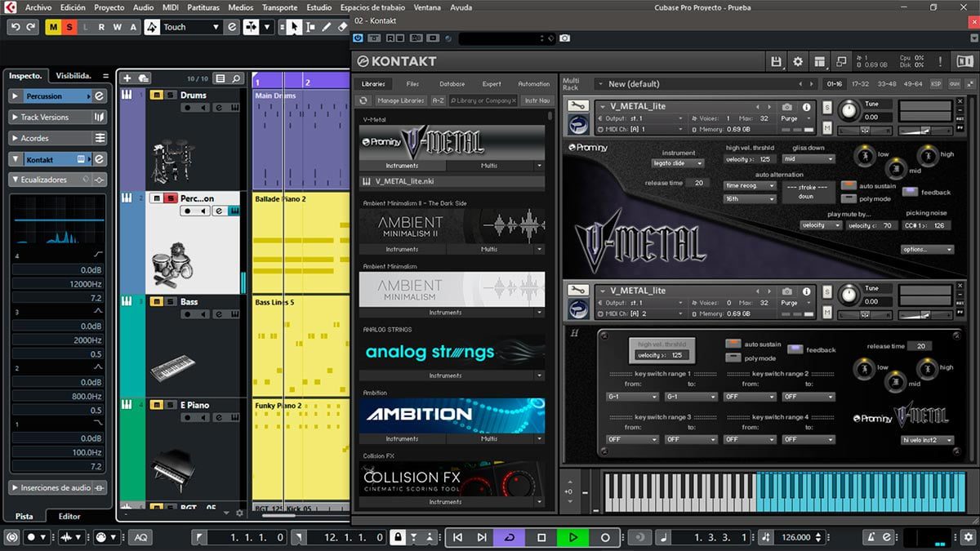Toggle feedback in first V-Metal instrument
980x551 pixels.
910,193
